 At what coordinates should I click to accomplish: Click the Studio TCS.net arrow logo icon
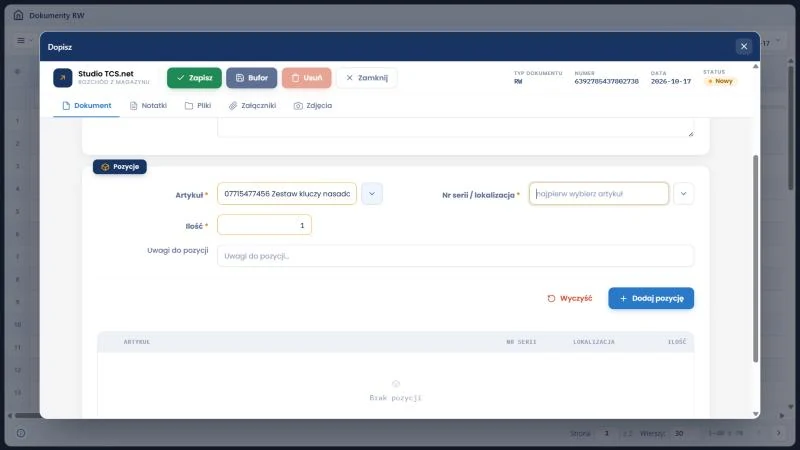coord(63,78)
